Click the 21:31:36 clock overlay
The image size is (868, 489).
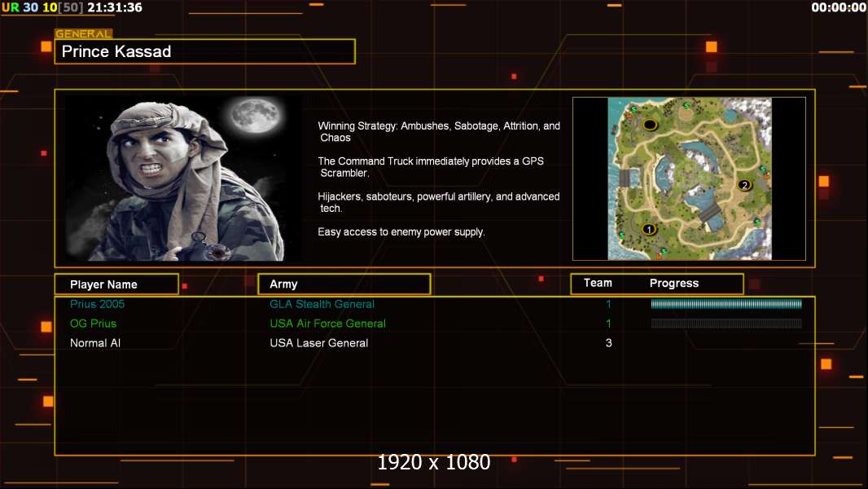115,7
